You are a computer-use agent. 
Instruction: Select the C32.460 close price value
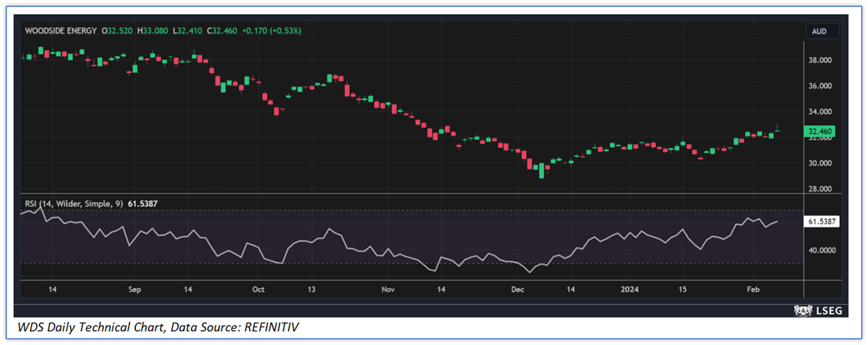click(222, 31)
